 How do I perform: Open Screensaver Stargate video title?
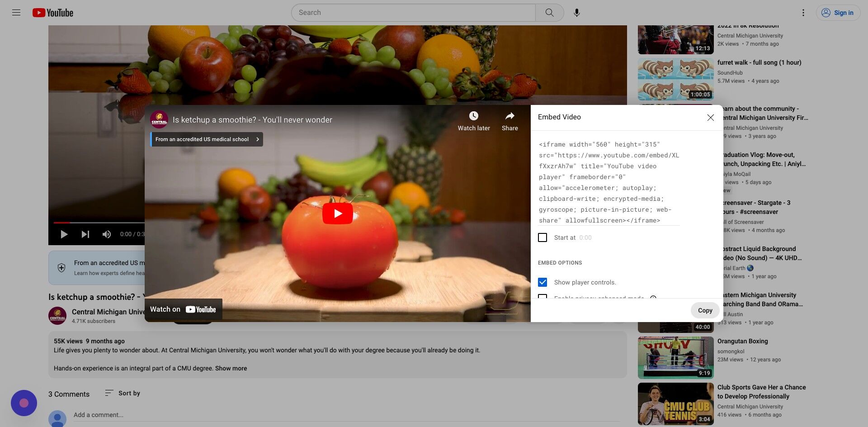click(757, 207)
